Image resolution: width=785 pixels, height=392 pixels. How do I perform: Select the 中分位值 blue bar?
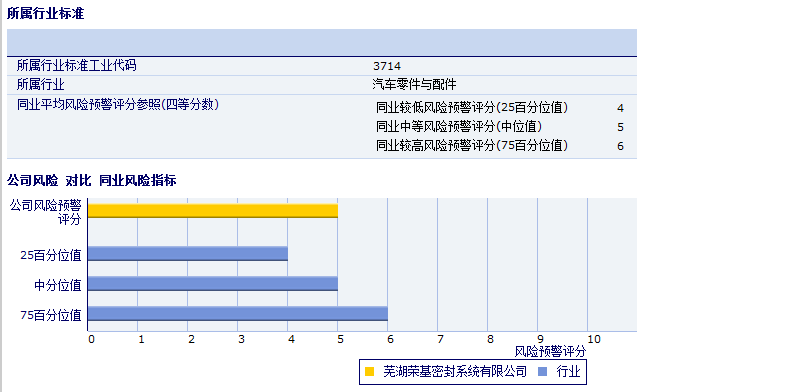(x=213, y=283)
